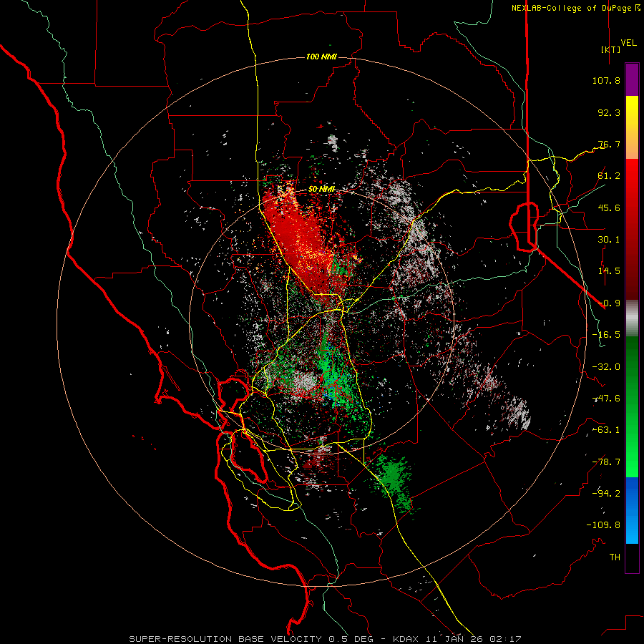Click the purple segment of the color bar
The image size is (644, 644).
(x=632, y=79)
